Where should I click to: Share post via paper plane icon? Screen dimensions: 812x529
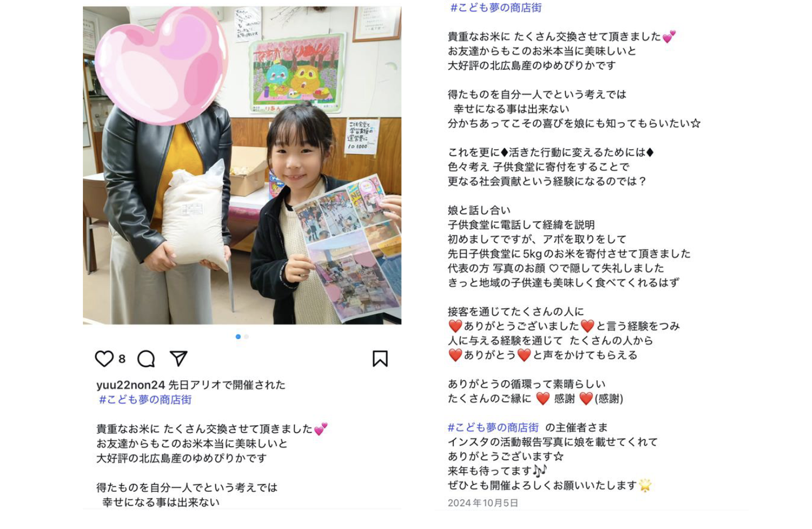(x=178, y=359)
